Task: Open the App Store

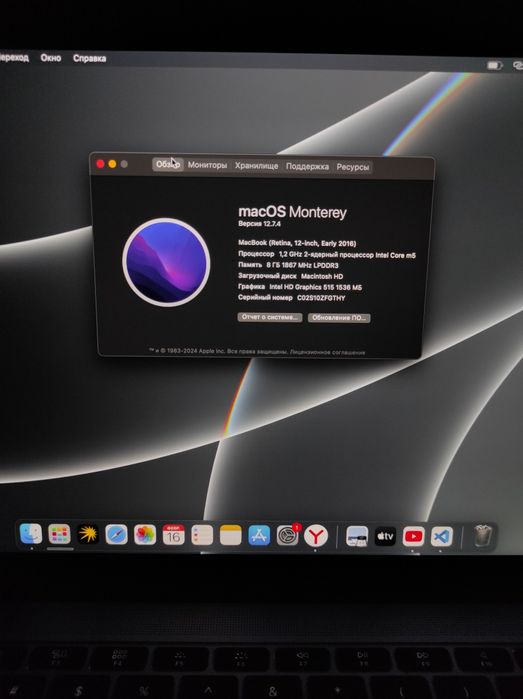Action: click(x=259, y=535)
